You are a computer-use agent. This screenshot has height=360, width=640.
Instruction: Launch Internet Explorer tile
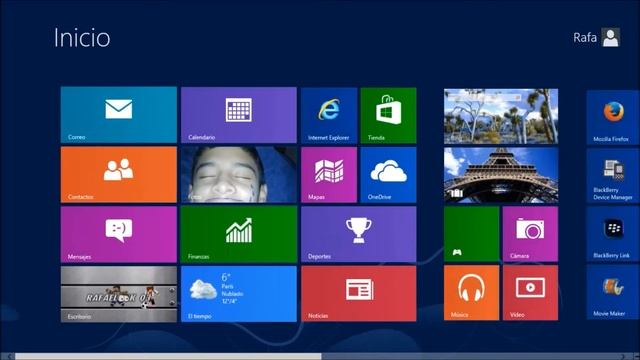point(329,116)
